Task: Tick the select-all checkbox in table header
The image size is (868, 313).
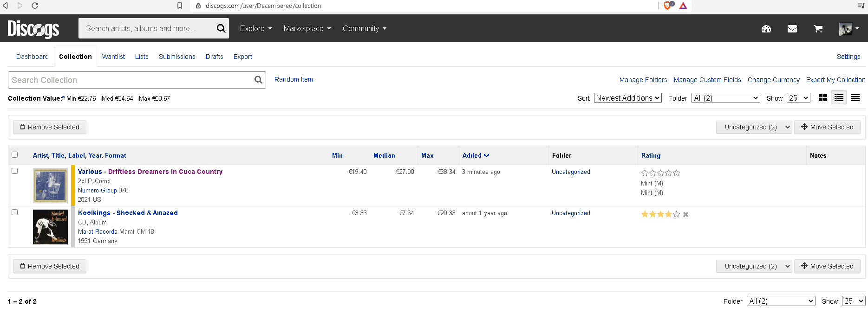Action: (x=15, y=155)
